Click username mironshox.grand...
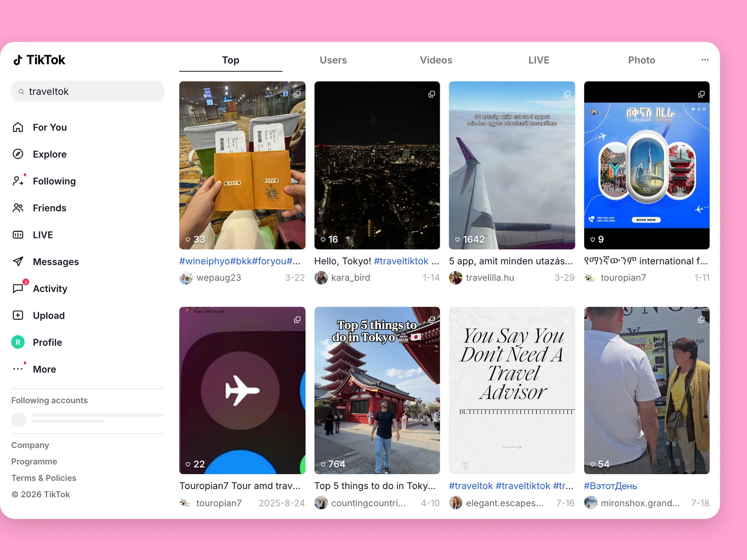Screen dimensions: 747x560 click(640, 503)
